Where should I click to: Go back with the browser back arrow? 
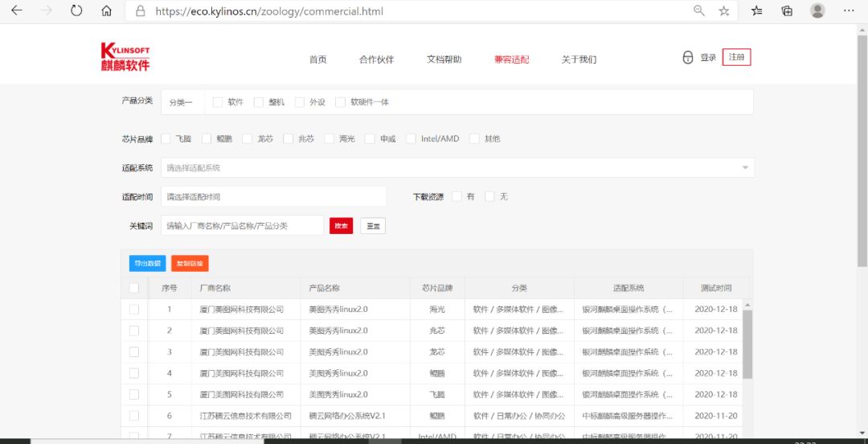(17, 10)
